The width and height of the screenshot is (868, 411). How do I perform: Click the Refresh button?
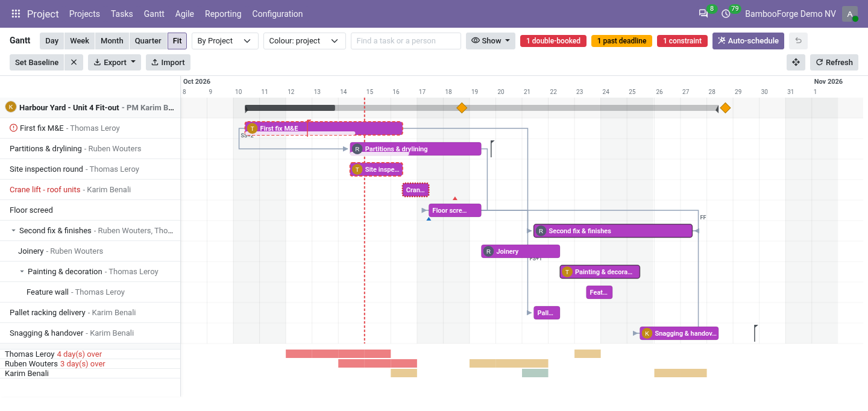tap(834, 62)
